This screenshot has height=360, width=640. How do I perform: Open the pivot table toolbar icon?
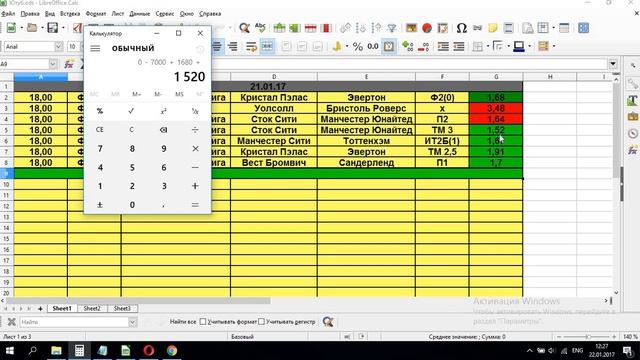(x=443, y=28)
